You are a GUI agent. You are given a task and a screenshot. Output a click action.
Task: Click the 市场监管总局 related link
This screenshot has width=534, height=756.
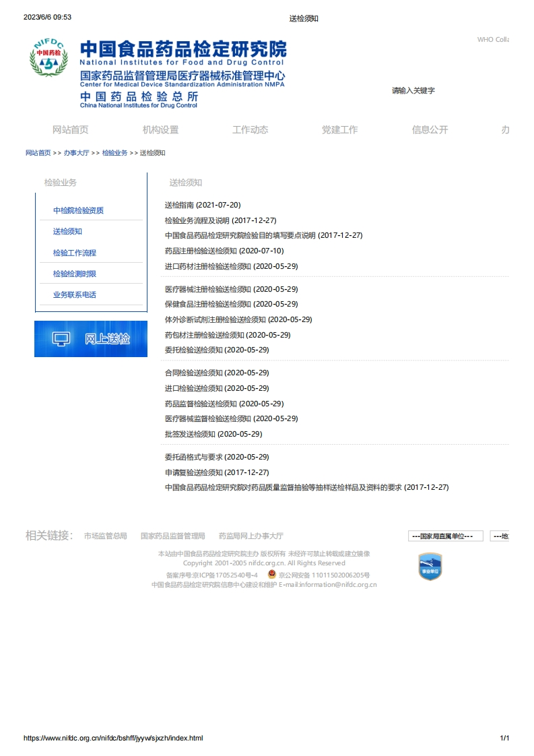click(x=106, y=536)
